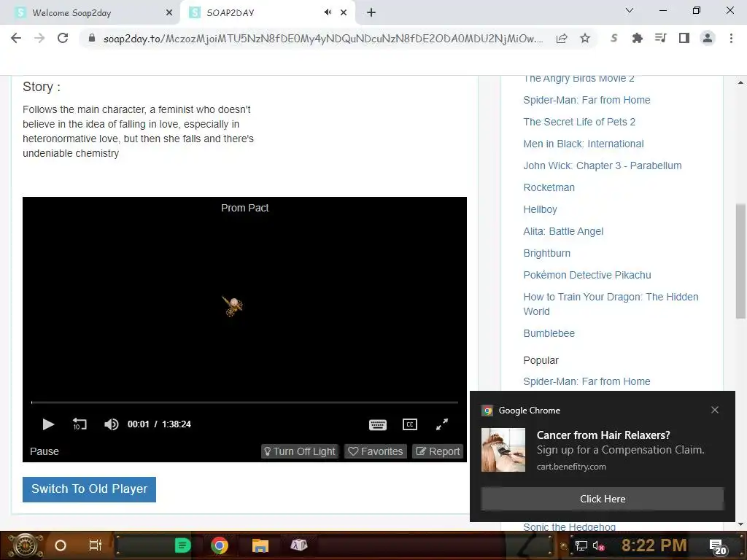Open the S extension icon
The height and width of the screenshot is (560, 747).
pyautogui.click(x=614, y=38)
